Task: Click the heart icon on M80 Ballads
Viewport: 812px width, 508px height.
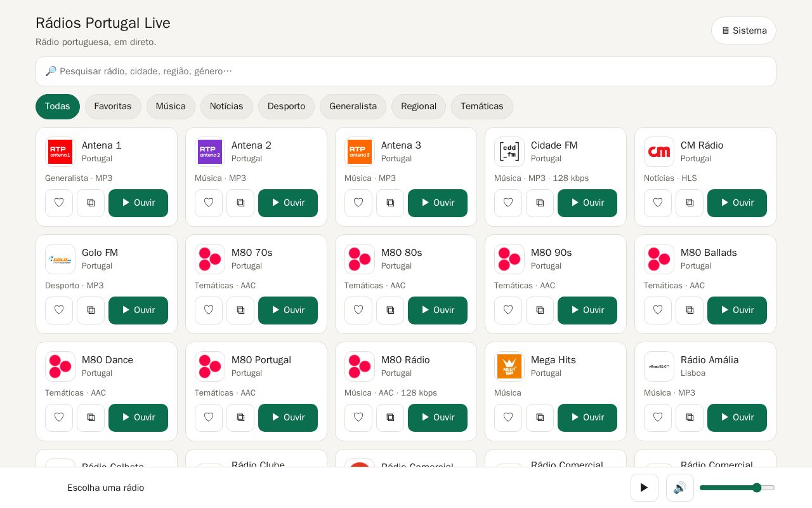Action: pyautogui.click(x=658, y=311)
